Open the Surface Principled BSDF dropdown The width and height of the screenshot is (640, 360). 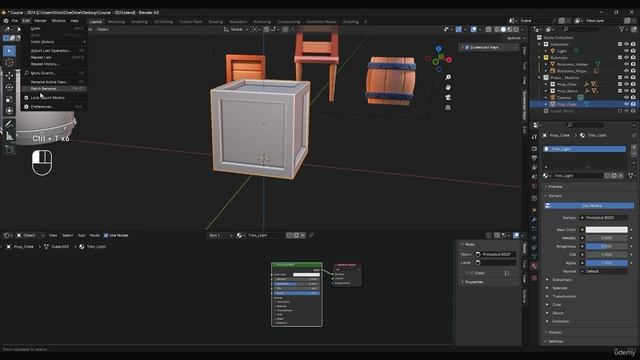click(604, 218)
